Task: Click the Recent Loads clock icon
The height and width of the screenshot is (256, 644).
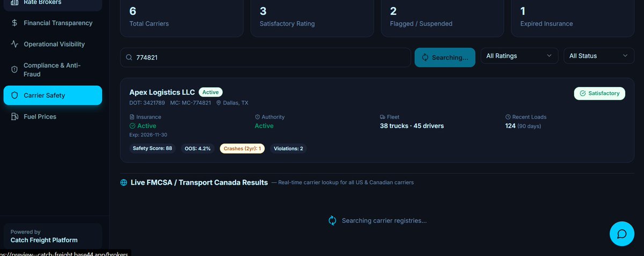Action: [x=508, y=117]
